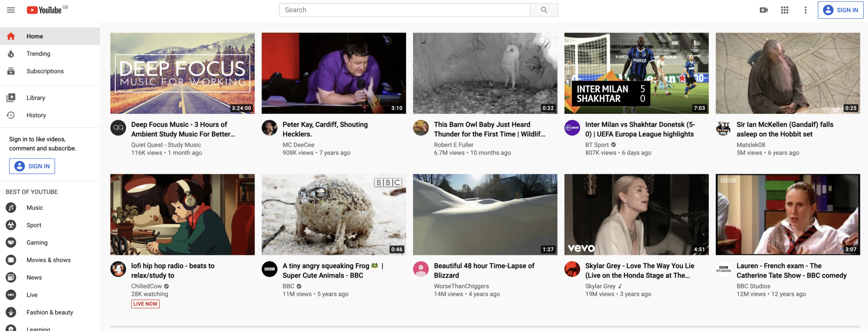Open the Gandalf sleeping thumbnail

[788, 73]
